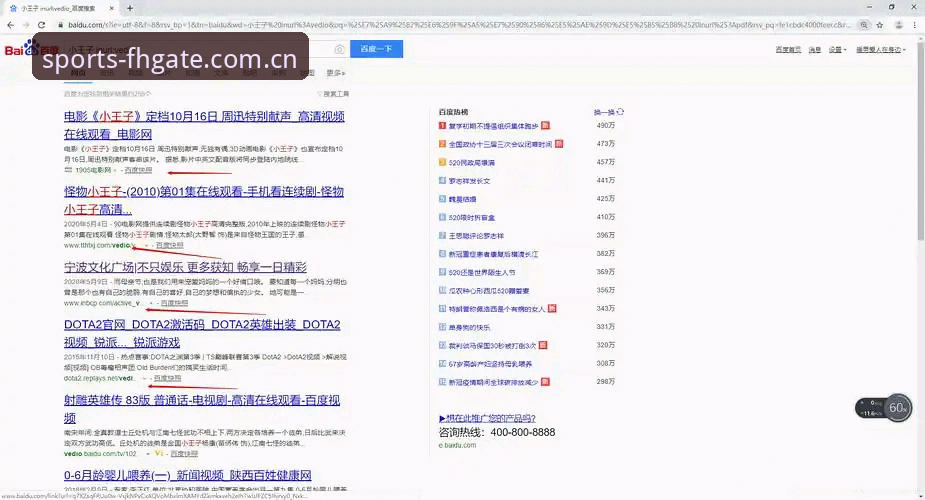The width and height of the screenshot is (925, 500).
Task: Click the rank 2 badge in hot list
Action: point(442,144)
